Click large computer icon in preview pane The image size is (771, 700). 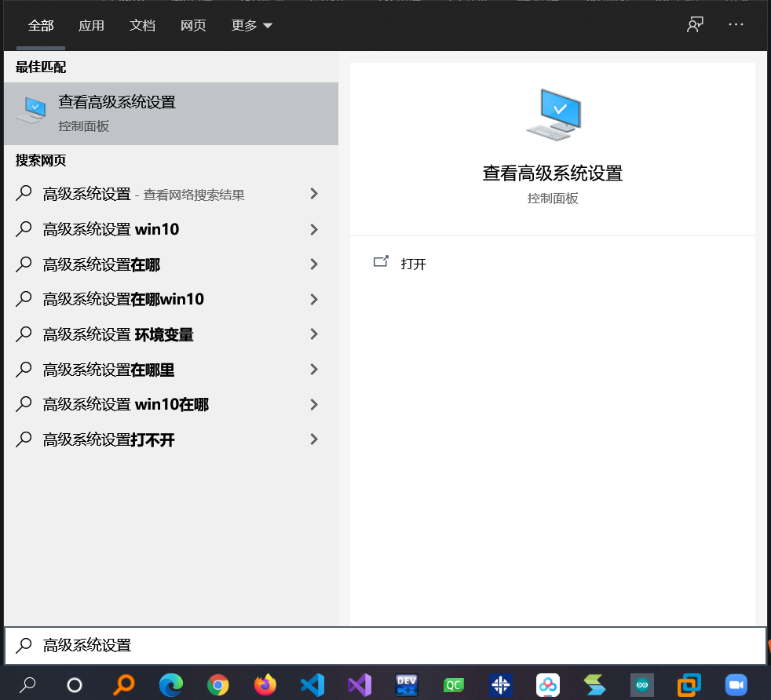point(554,115)
